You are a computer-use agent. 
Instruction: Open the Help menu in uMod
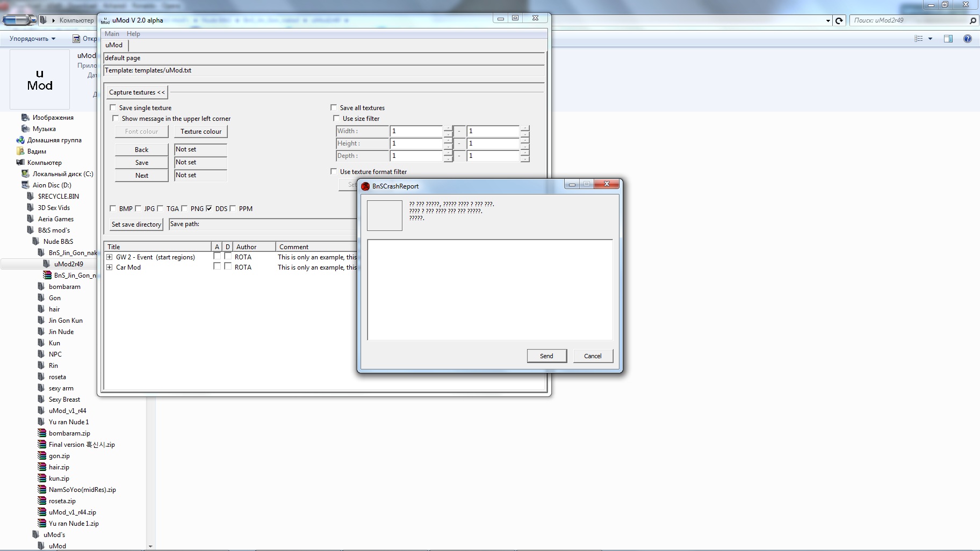pos(133,34)
